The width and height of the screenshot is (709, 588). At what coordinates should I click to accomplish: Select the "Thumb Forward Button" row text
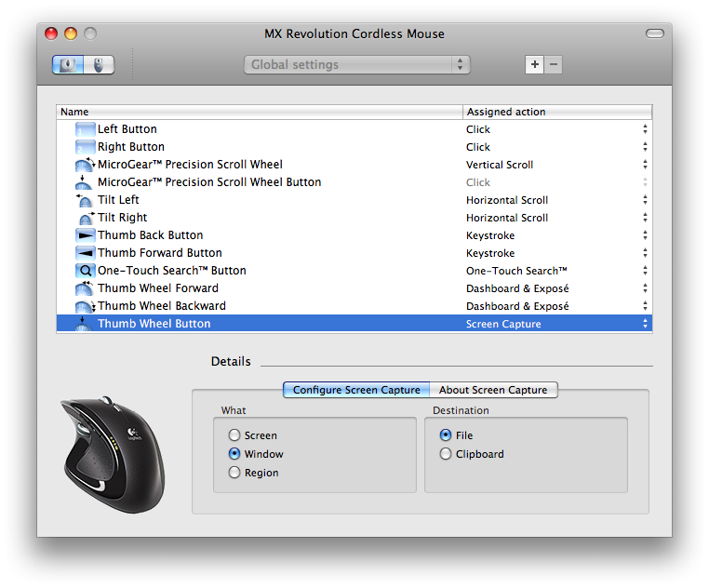click(160, 253)
